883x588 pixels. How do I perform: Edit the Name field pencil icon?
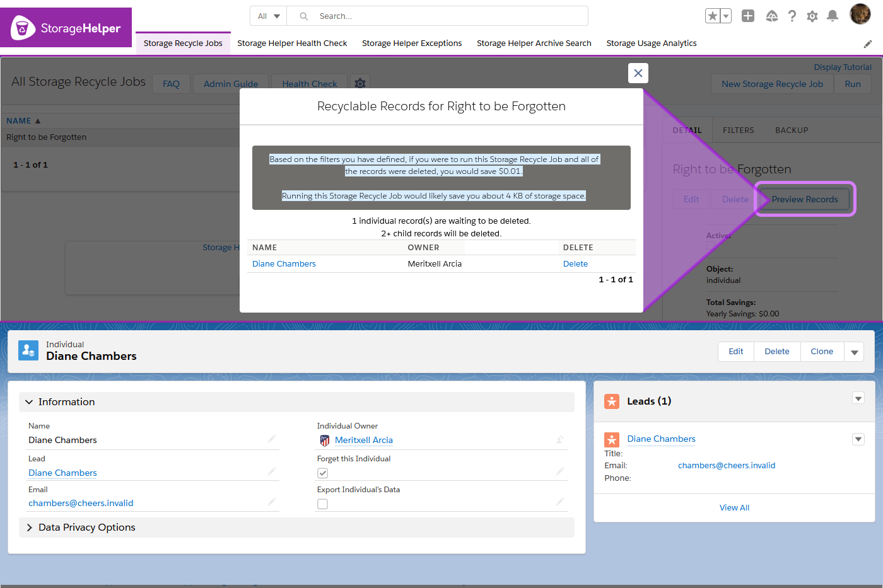coord(272,439)
